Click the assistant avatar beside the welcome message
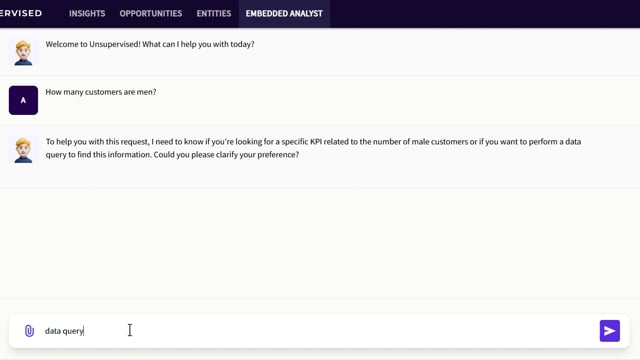This screenshot has height=360, width=640. click(23, 53)
